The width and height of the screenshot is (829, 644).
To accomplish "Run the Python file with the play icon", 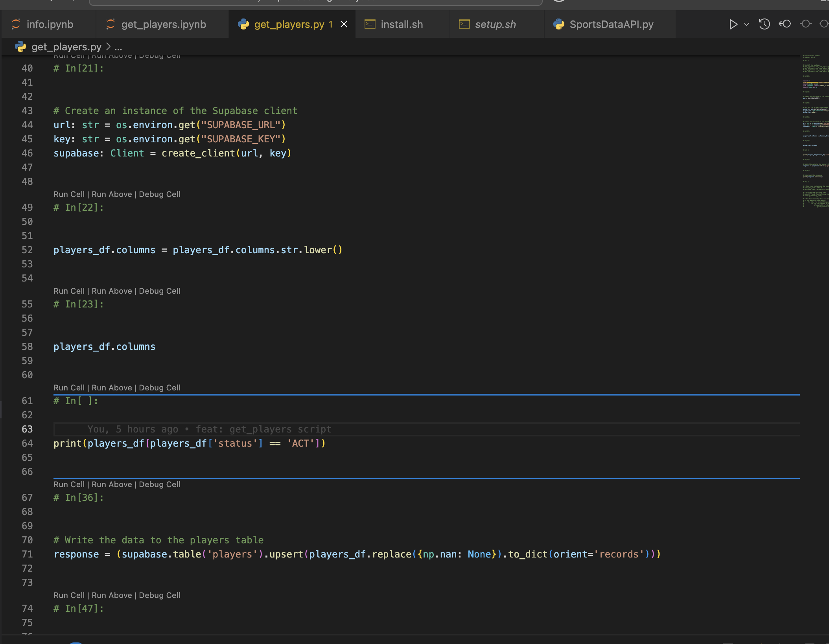I will 733,24.
